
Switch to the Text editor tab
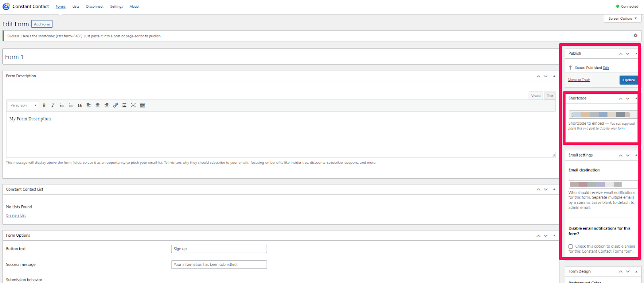550,96
